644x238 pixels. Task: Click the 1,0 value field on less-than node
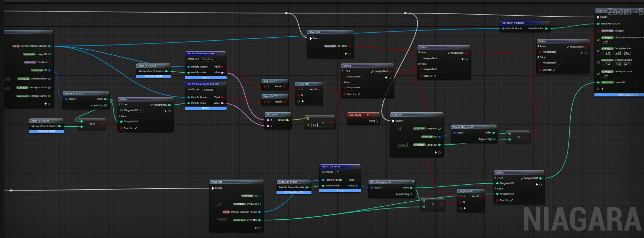tap(315, 125)
